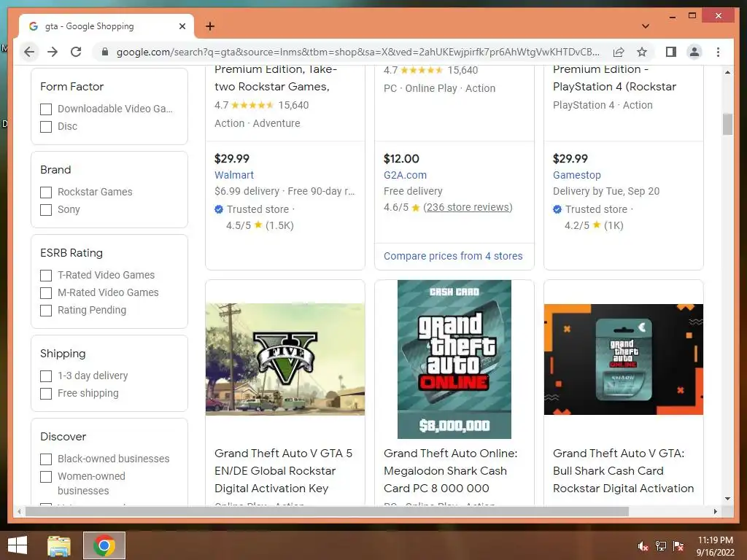The image size is (747, 560).
Task: Click Walmart's Trusted store badge icon
Action: coord(219,209)
